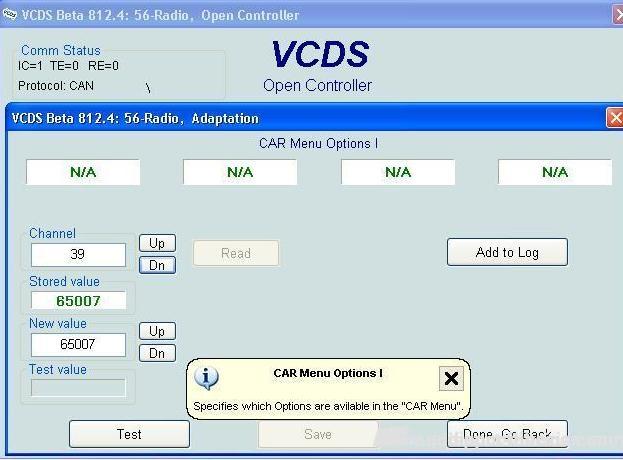Decrease Channel with the Dn button
This screenshot has width=623, height=460.
[x=157, y=265]
